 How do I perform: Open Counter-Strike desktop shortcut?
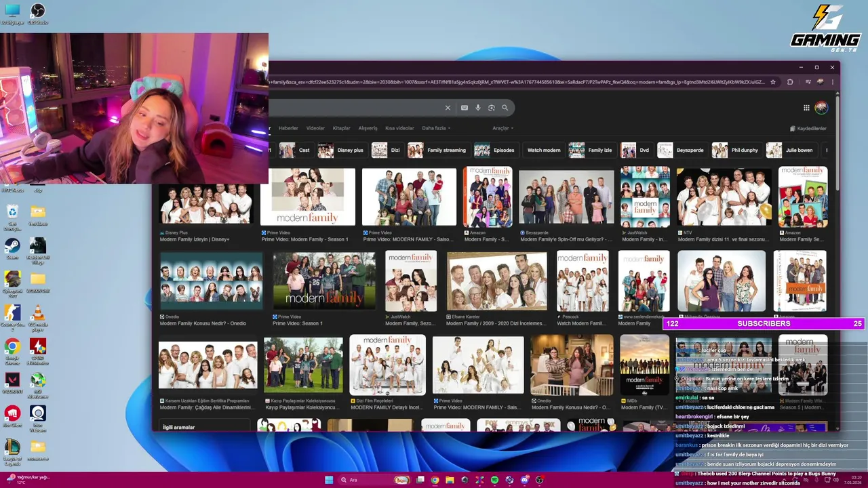[x=12, y=318]
